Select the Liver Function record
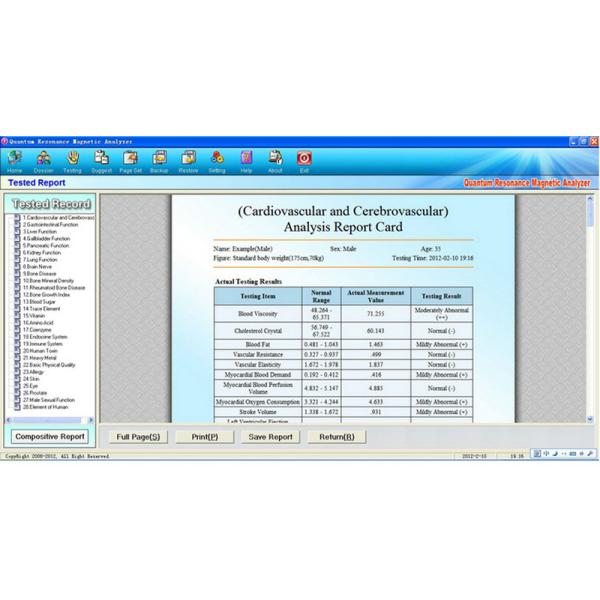 [44, 231]
